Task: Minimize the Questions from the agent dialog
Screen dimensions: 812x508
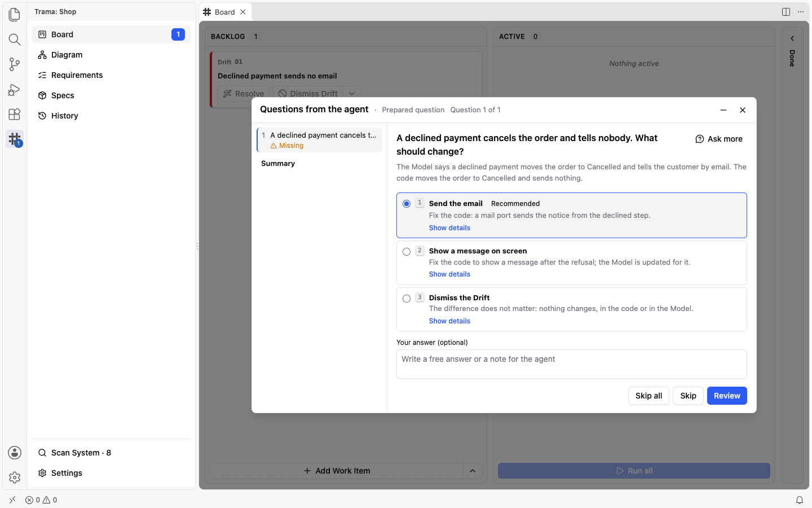Action: (x=723, y=110)
